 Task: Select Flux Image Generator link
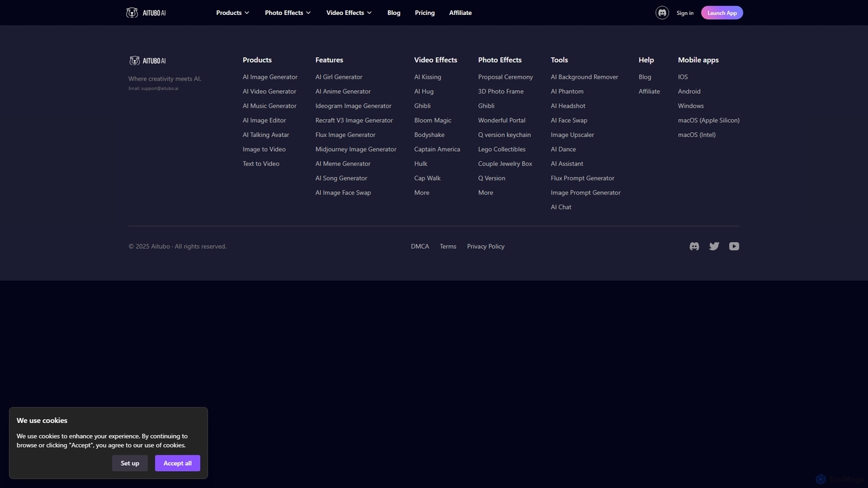coord(345,135)
